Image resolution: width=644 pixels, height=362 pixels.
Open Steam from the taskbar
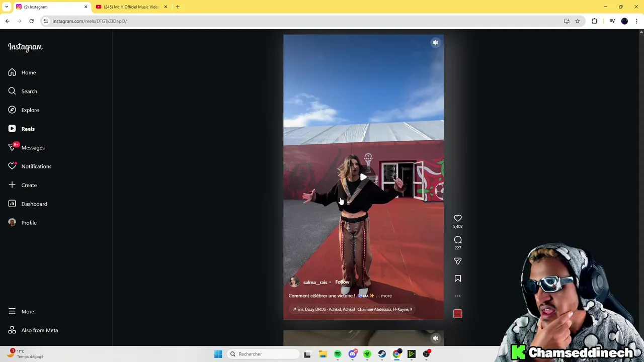pyautogui.click(x=382, y=354)
